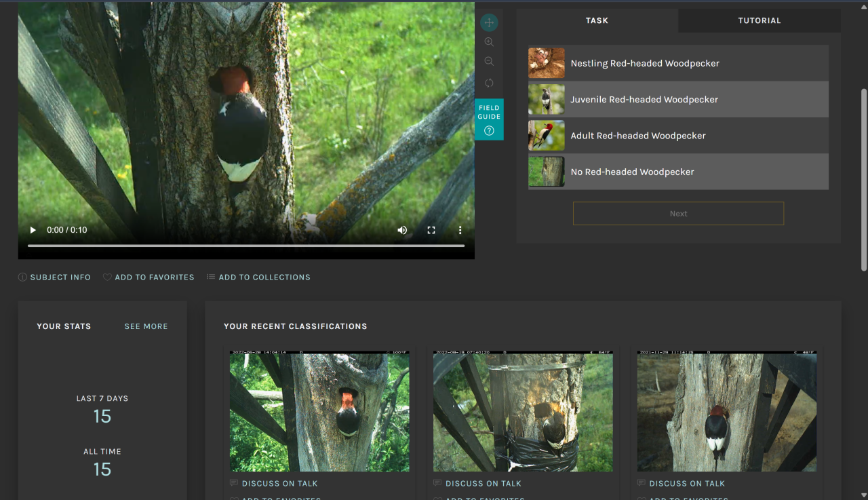This screenshot has width=868, height=500.
Task: Click the Next button
Action: coord(678,214)
